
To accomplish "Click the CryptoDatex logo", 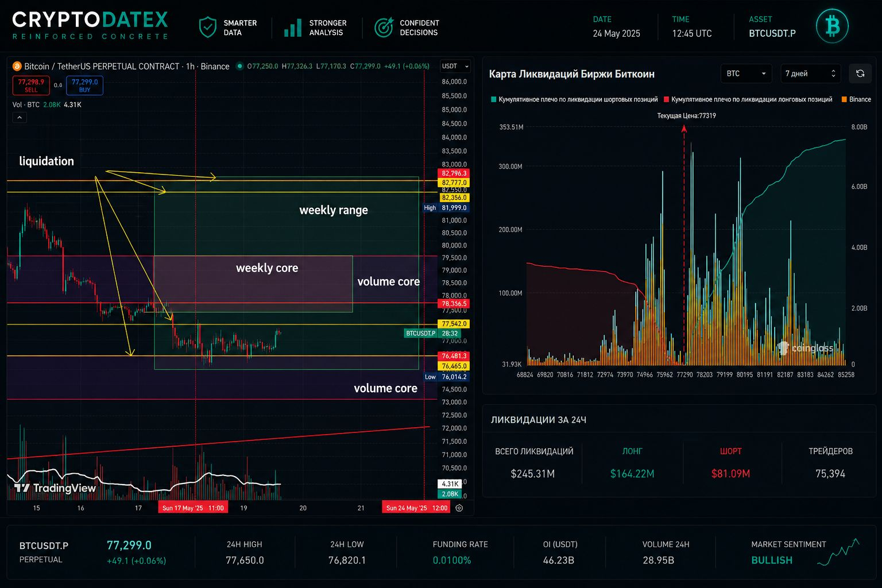I will [x=90, y=25].
